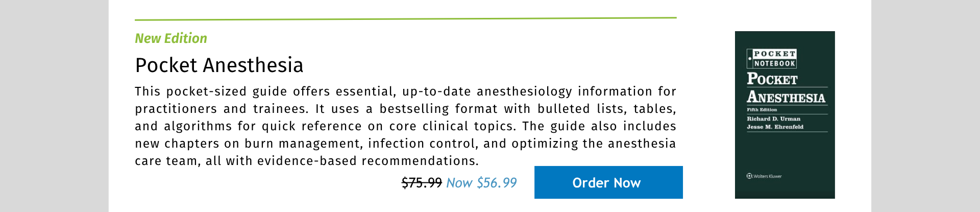Click the struck-through $75.99 price
Screen dimensions: 980x212
point(422,183)
